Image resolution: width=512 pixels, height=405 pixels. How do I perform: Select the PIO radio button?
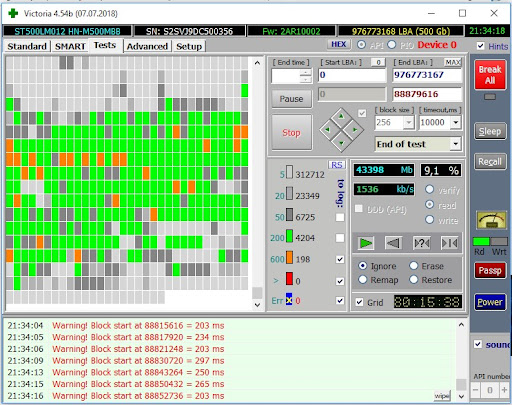[x=392, y=44]
